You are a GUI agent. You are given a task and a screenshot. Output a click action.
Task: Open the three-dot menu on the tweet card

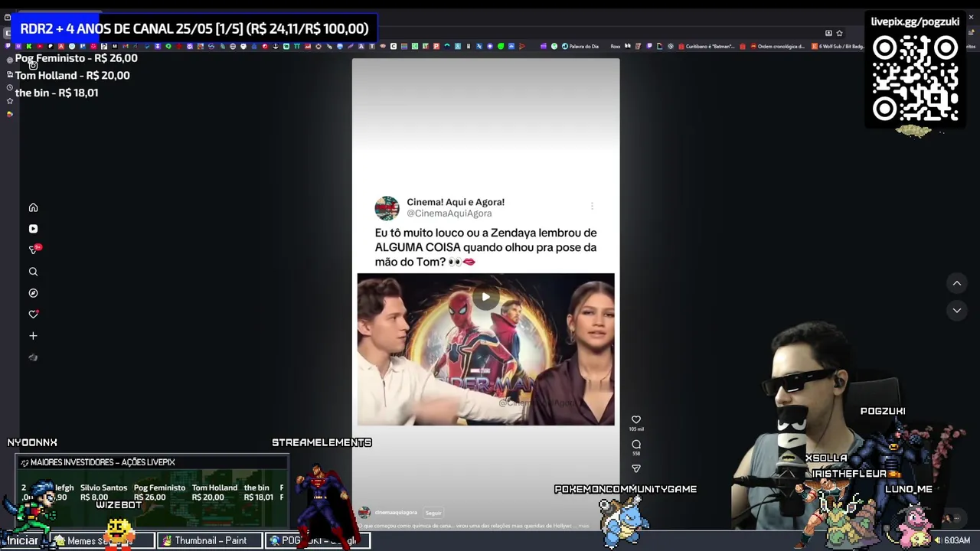[x=592, y=206]
